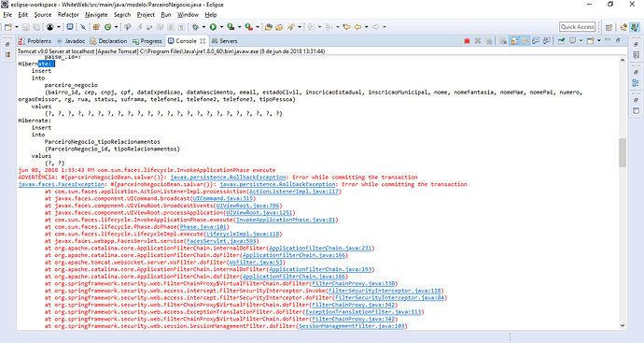Toggle show console when standard output changes
This screenshot has height=343, width=644.
[x=536, y=41]
